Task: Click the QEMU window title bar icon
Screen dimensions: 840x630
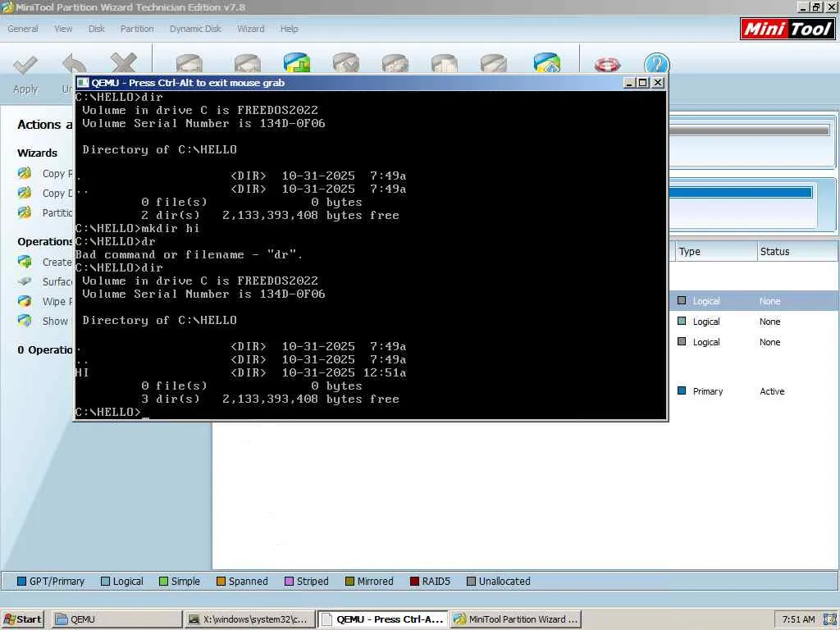Action: 83,83
